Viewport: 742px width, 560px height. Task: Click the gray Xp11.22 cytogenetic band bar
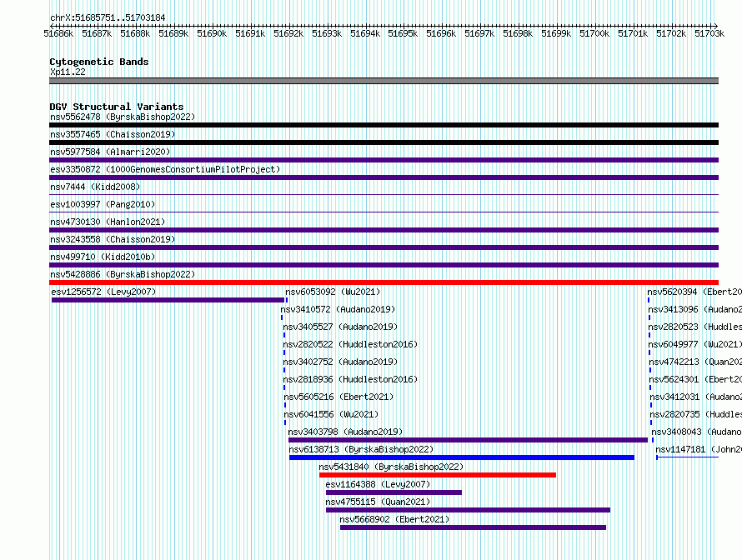384,81
